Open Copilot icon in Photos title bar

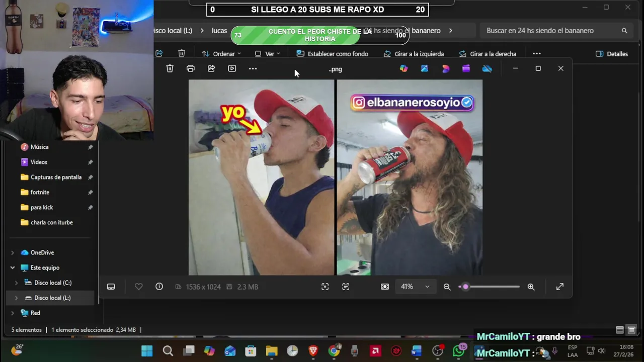click(x=404, y=68)
